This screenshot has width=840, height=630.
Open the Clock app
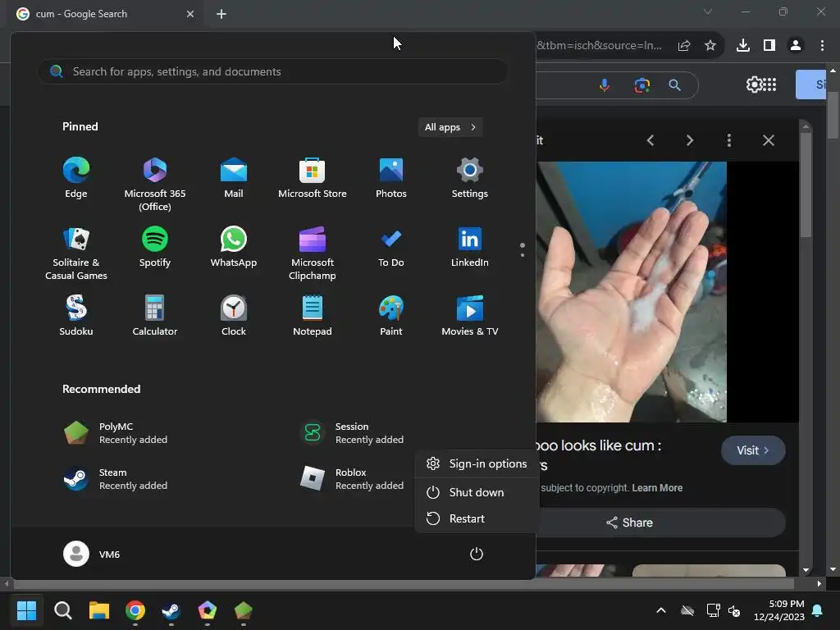pos(234,316)
